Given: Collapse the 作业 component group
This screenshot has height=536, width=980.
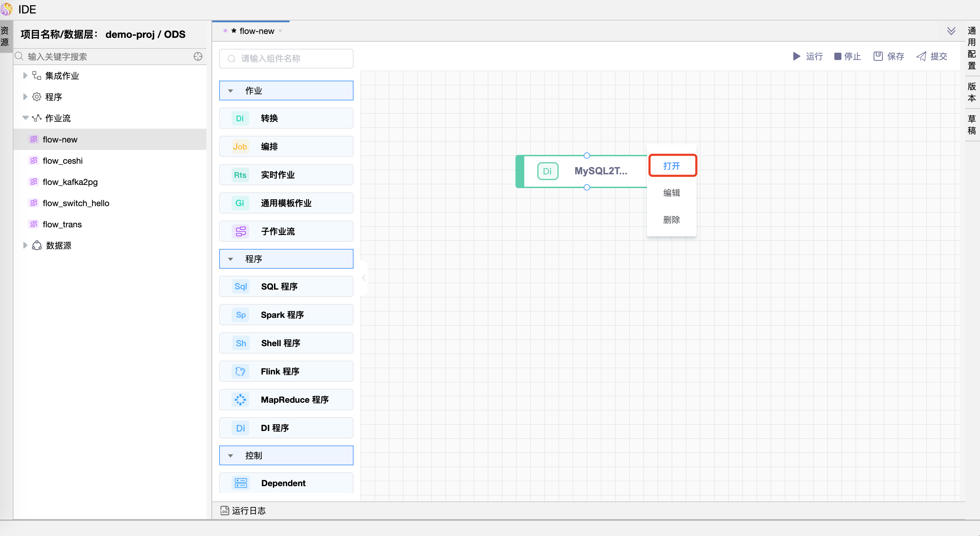Looking at the screenshot, I should click(231, 91).
